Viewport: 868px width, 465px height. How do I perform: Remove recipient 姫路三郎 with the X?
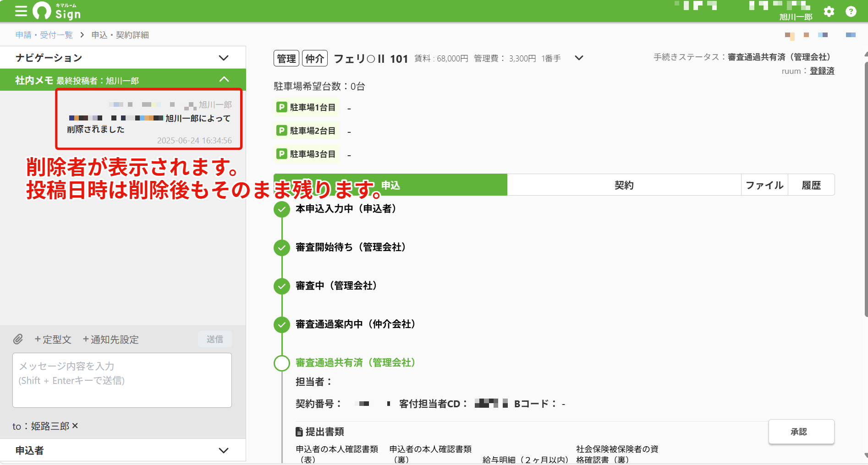[75, 426]
